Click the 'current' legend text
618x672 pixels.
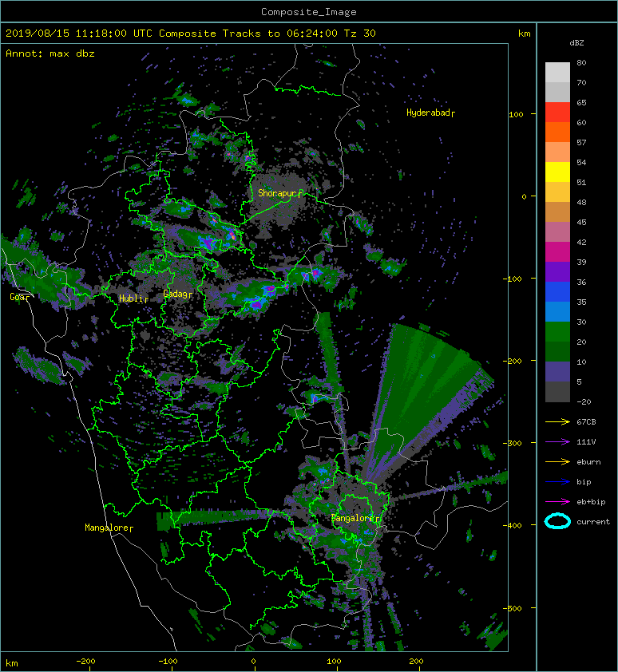593,522
